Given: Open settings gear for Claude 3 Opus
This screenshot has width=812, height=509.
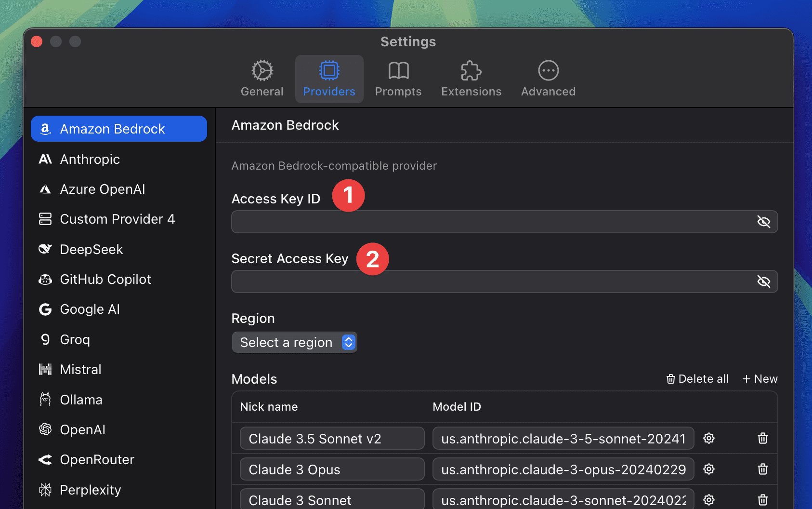Looking at the screenshot, I should click(x=708, y=469).
